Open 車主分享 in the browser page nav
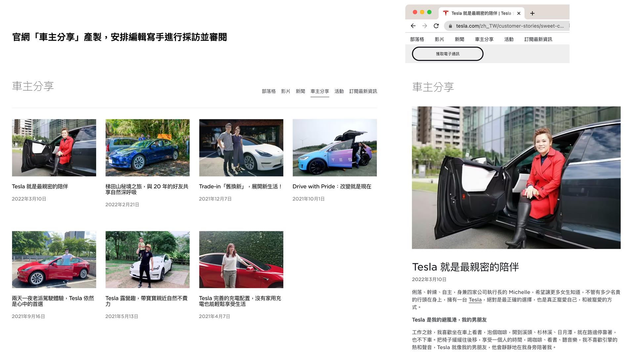This screenshot has height=364, width=635. [x=484, y=39]
